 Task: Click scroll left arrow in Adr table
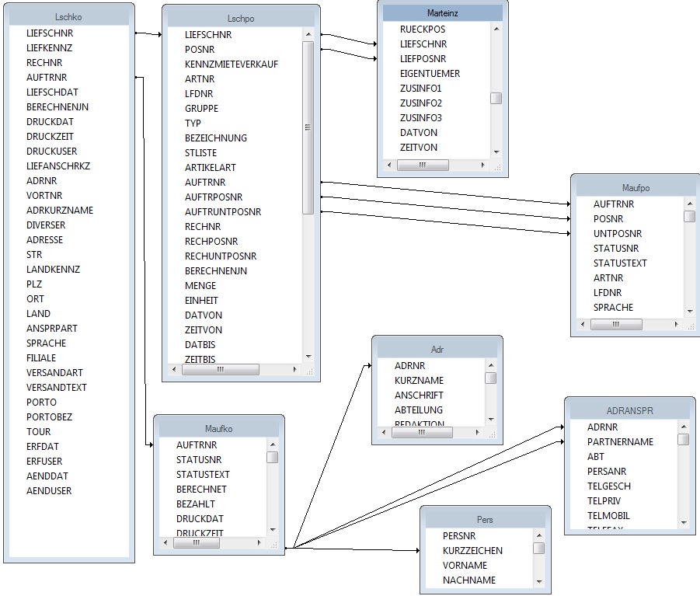point(384,432)
